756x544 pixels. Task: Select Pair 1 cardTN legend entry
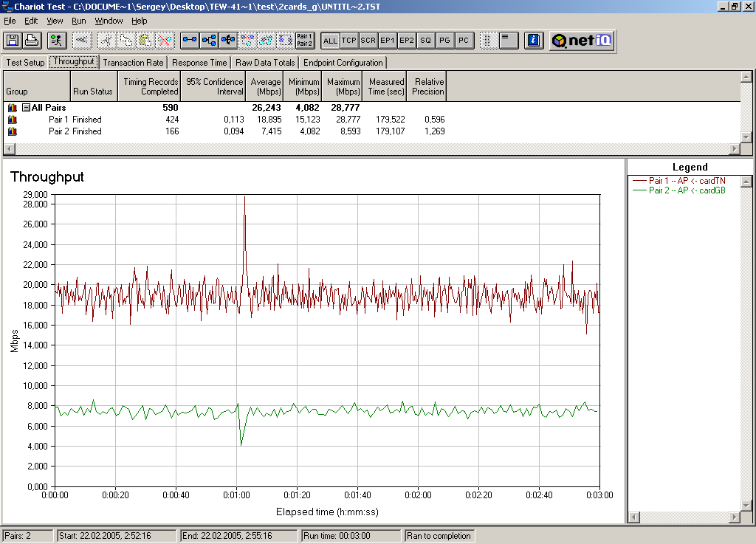(687, 181)
